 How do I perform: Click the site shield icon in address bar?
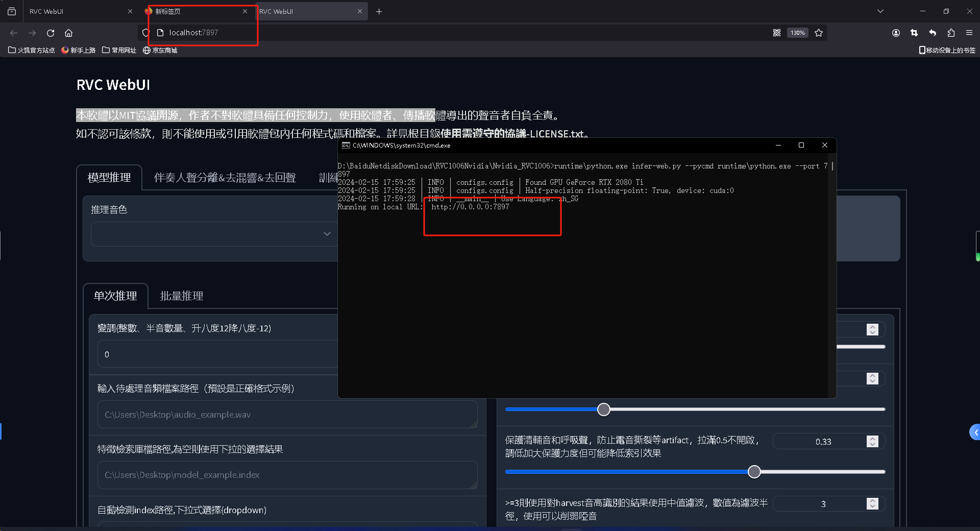(146, 33)
